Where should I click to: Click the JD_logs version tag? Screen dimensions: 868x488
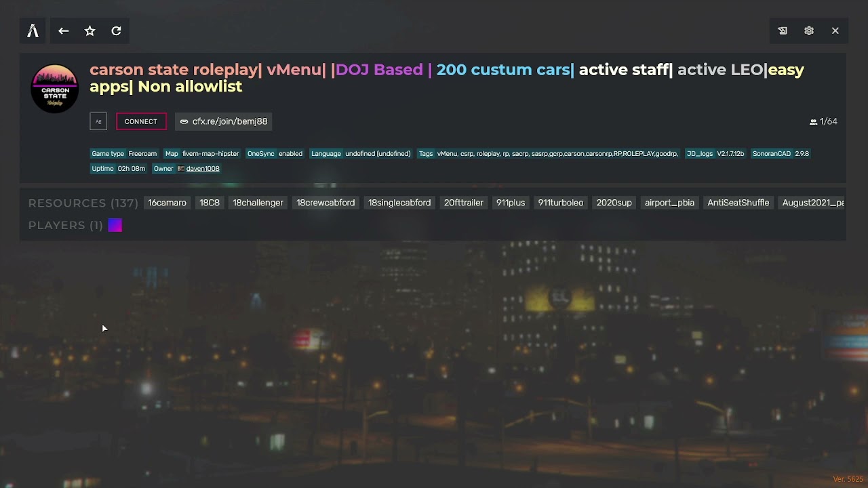click(715, 154)
